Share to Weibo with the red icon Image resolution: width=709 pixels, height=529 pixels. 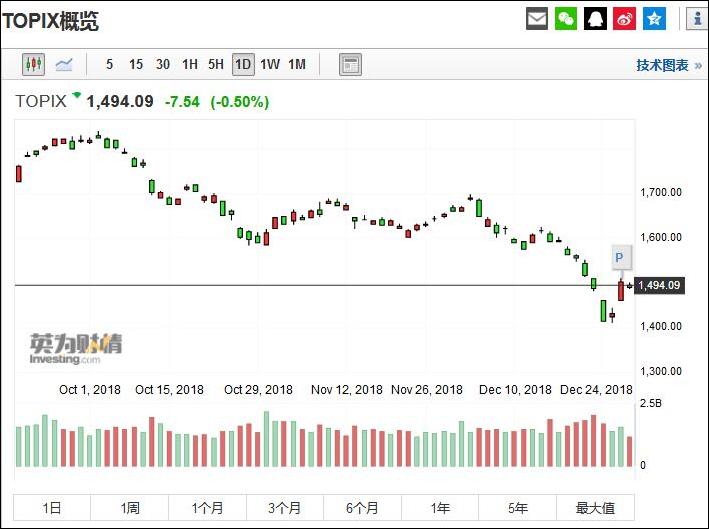coord(624,19)
